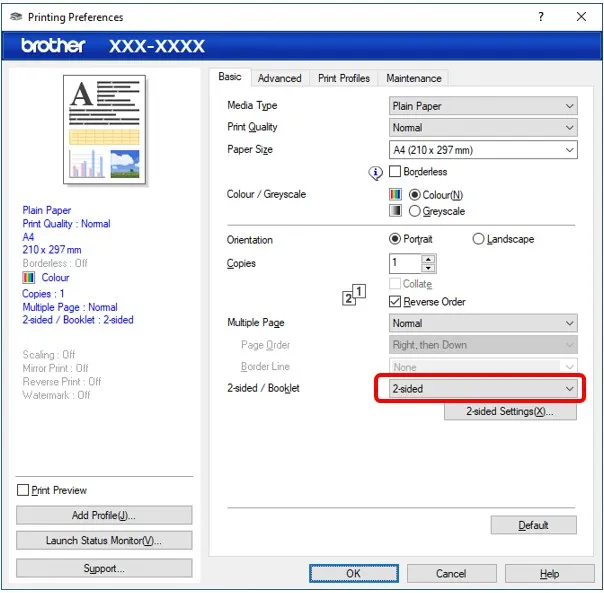Choose the Greyscale radio button
This screenshot has width=604, height=593.
pyautogui.click(x=414, y=212)
